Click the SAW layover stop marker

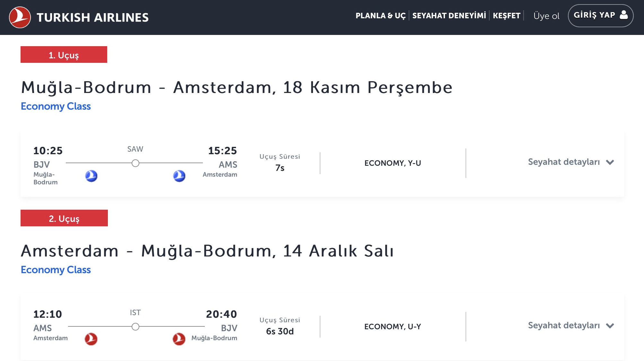click(135, 163)
